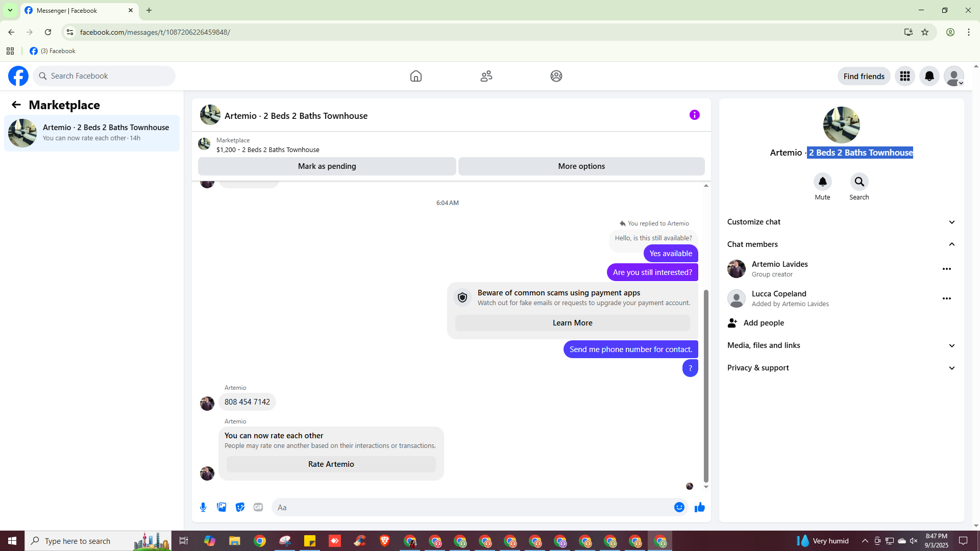Select the Artemio townhouse conversation in list

[92, 133]
